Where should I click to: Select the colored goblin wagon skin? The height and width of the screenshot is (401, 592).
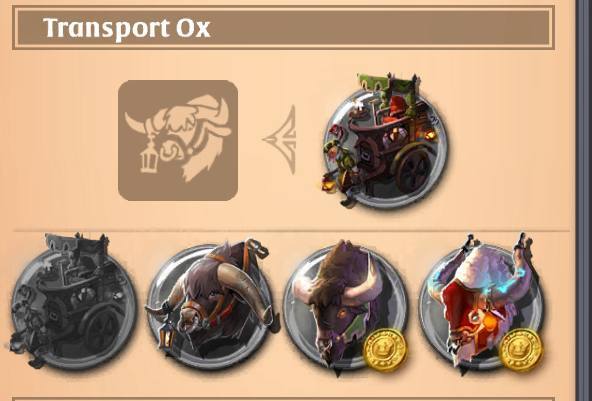[x=383, y=142]
